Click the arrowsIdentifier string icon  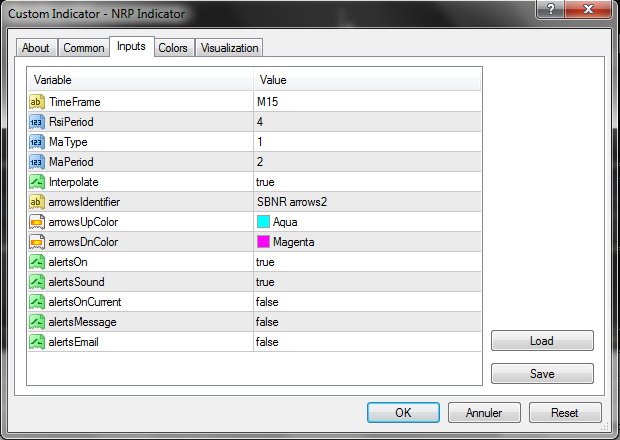(37, 202)
